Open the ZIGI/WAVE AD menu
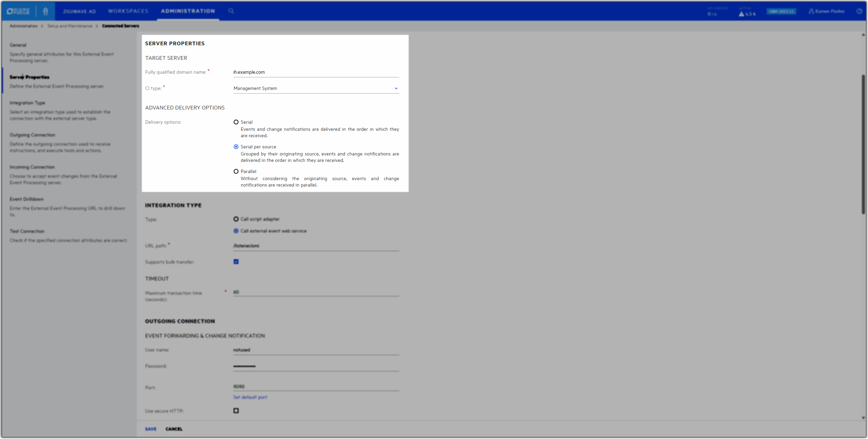Viewport: 868px width, 439px height. [79, 11]
